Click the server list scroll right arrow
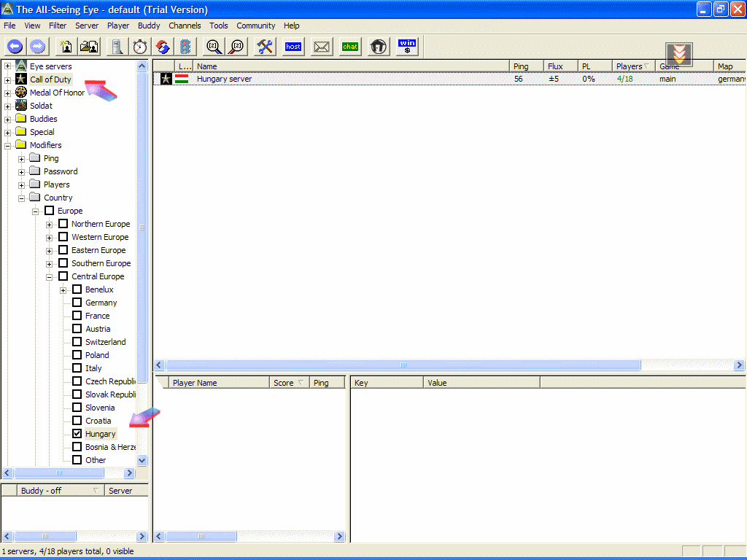 (x=740, y=365)
